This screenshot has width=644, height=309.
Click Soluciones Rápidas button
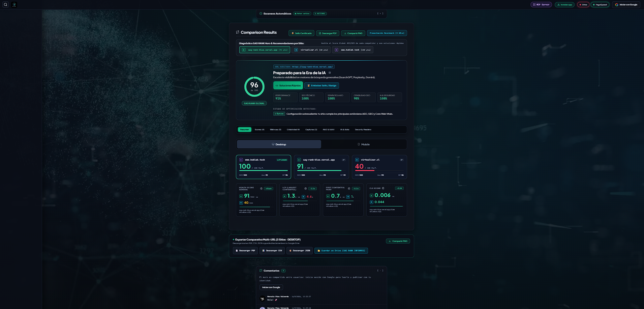click(288, 86)
